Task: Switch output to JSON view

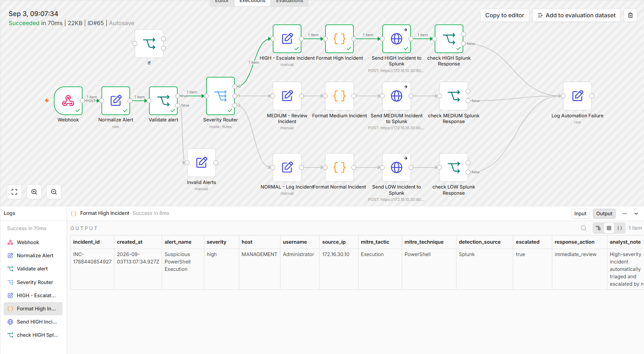Action: pyautogui.click(x=620, y=228)
